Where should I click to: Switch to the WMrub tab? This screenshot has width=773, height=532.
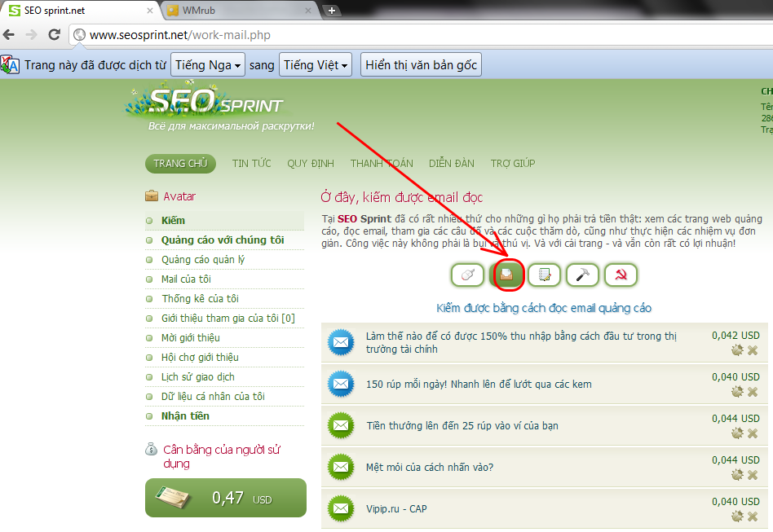pyautogui.click(x=239, y=11)
